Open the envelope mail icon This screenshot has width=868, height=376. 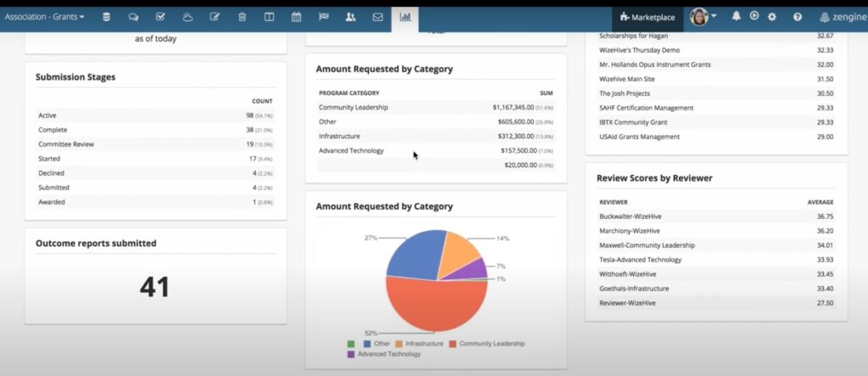tap(377, 17)
